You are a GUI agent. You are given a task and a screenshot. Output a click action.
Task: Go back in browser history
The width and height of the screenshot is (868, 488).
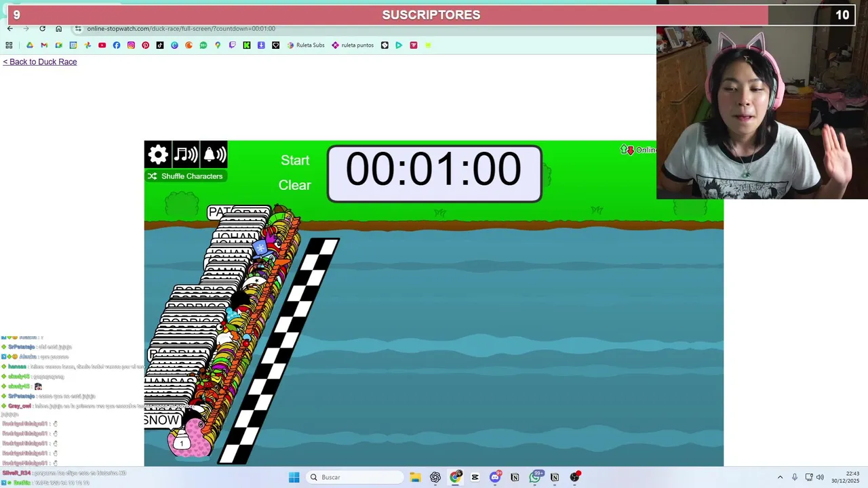click(x=9, y=28)
